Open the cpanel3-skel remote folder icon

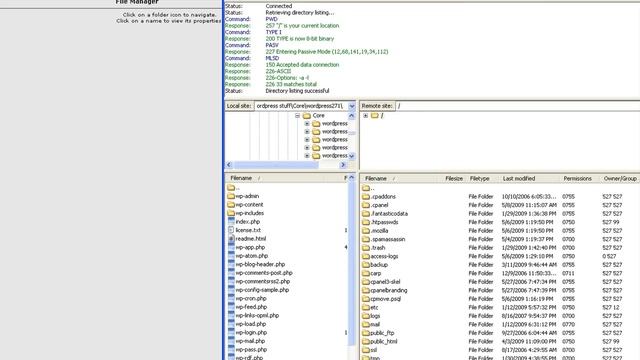366,282
